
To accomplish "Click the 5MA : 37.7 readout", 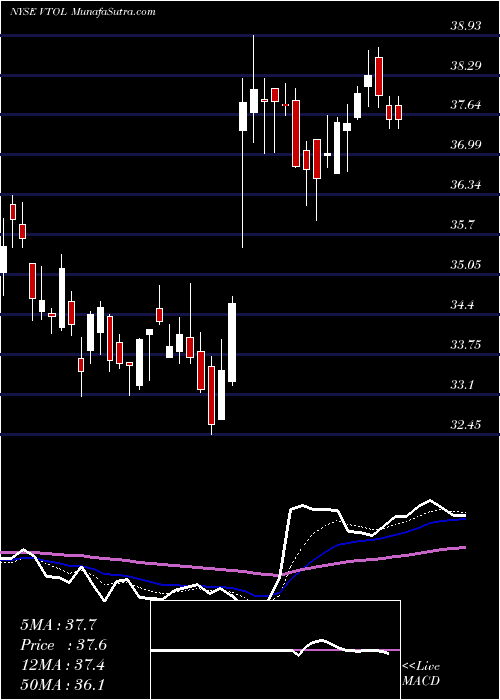I will tap(59, 624).
